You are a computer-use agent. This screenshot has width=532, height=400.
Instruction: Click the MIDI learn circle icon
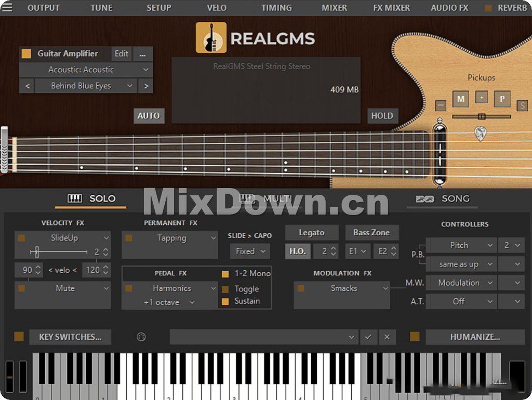(141, 337)
